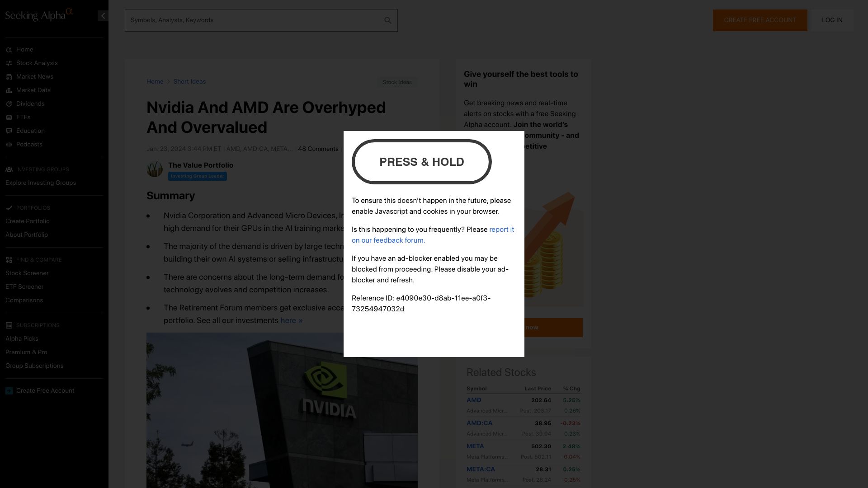868x488 pixels.
Task: Click the Seeking Alpha logo
Action: [x=39, y=15]
